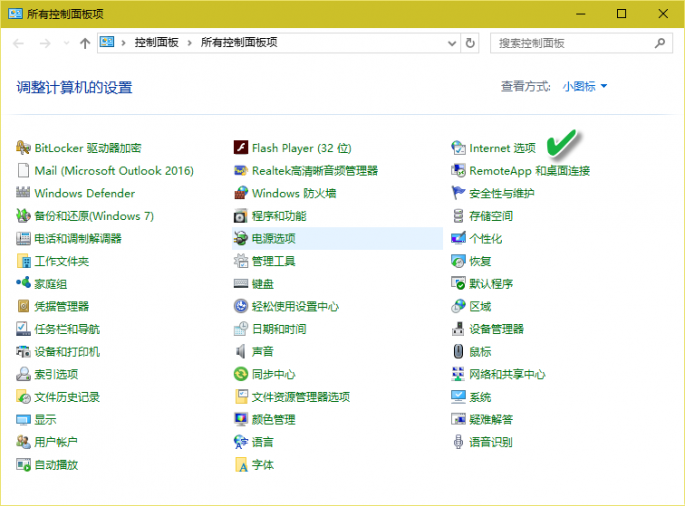Screen dimensions: 685x506
Task: Expand the chevron before 控制面板 breadcrumb
Action: tap(124, 43)
